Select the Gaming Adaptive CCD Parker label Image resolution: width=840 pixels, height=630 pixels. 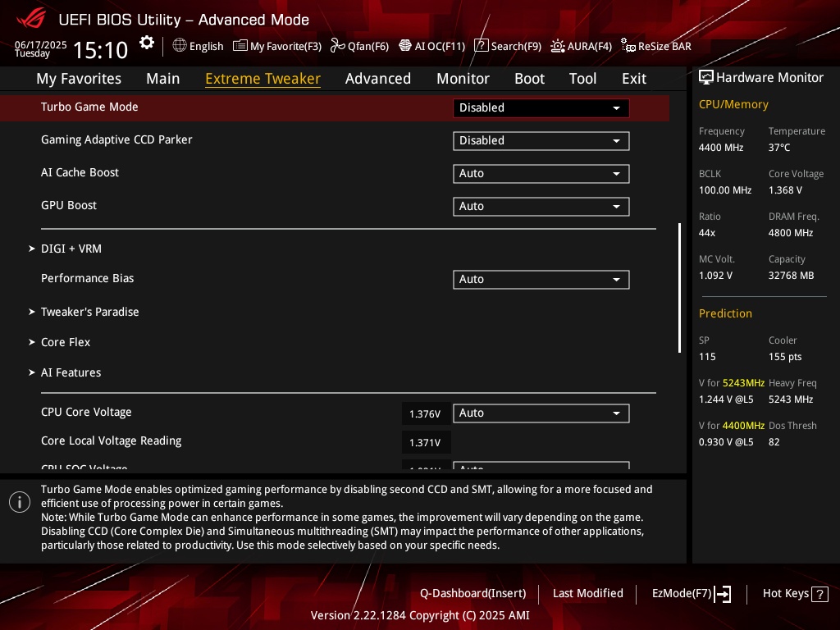coord(116,139)
